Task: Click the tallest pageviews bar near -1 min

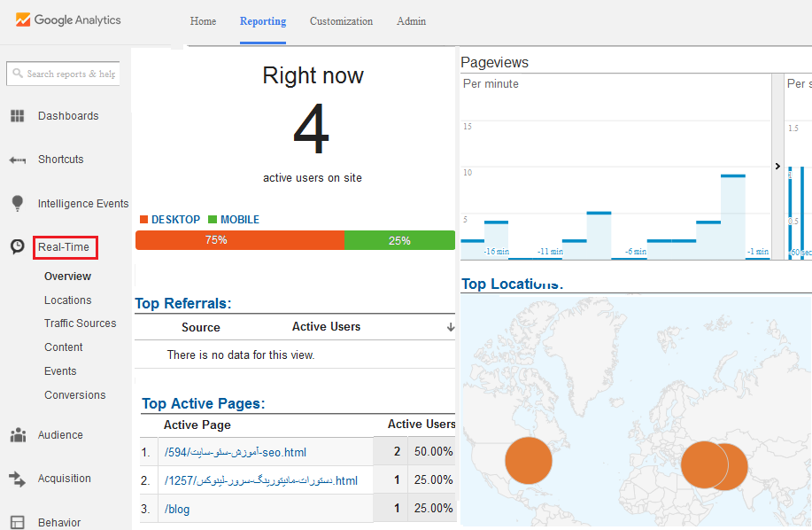Action: coord(733,217)
